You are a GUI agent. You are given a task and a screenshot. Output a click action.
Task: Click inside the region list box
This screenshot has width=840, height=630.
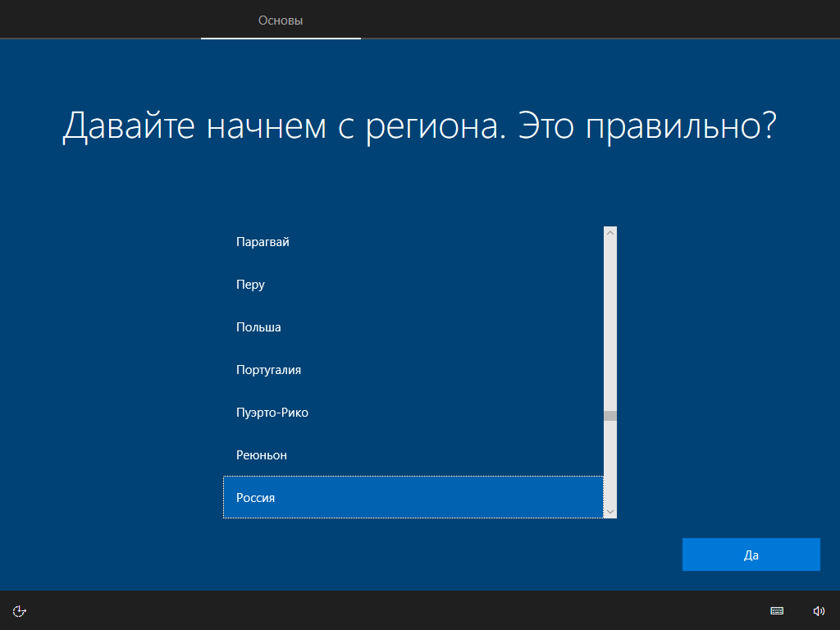click(410, 369)
